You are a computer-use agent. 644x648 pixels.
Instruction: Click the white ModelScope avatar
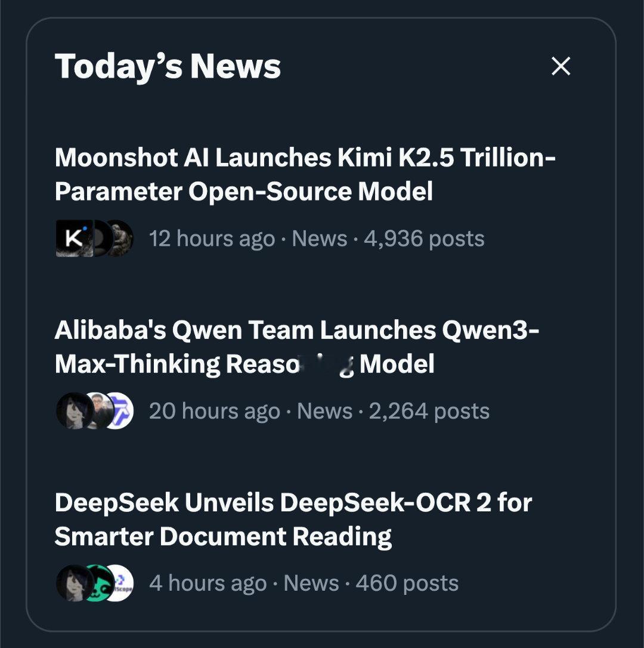coord(120,584)
